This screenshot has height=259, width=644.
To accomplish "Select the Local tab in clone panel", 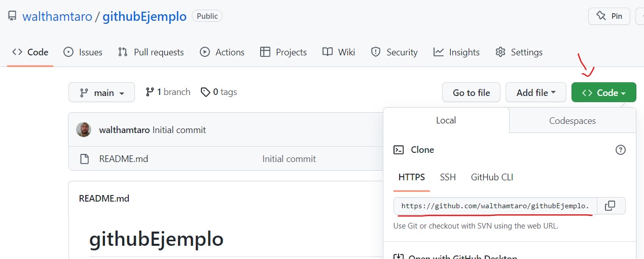I will (446, 120).
